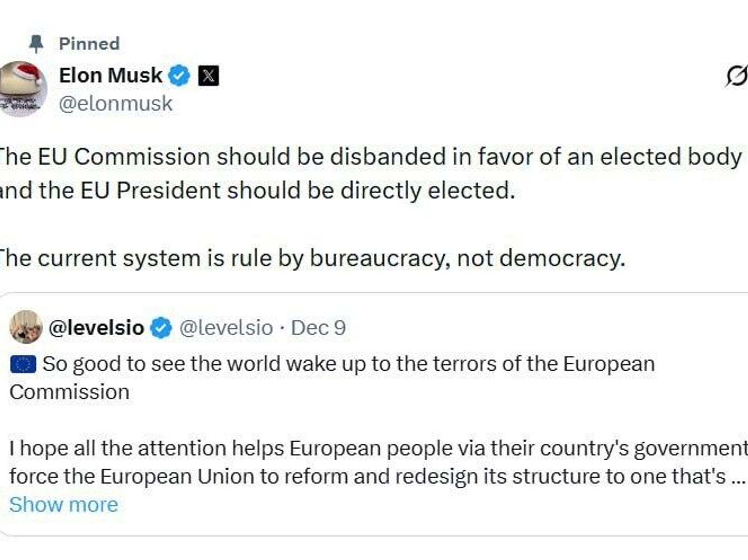Click the Pinned label
The image size is (748, 560).
89,44
